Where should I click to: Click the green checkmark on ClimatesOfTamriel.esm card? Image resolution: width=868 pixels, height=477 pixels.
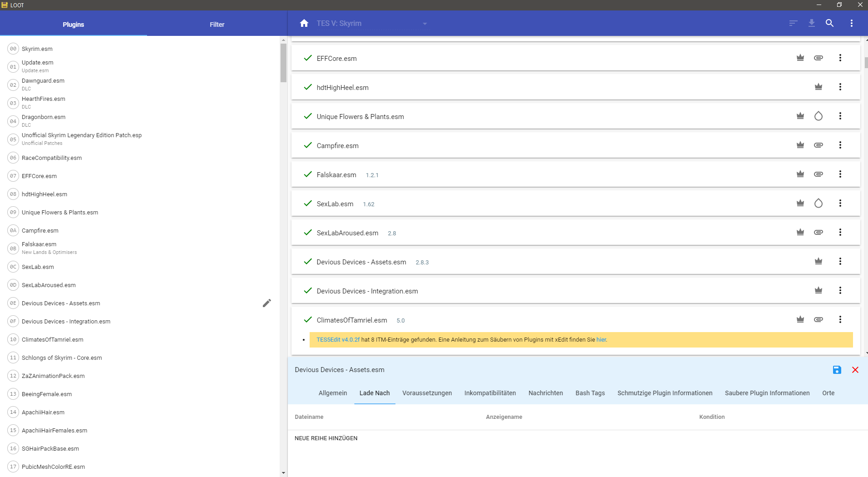[308, 319]
